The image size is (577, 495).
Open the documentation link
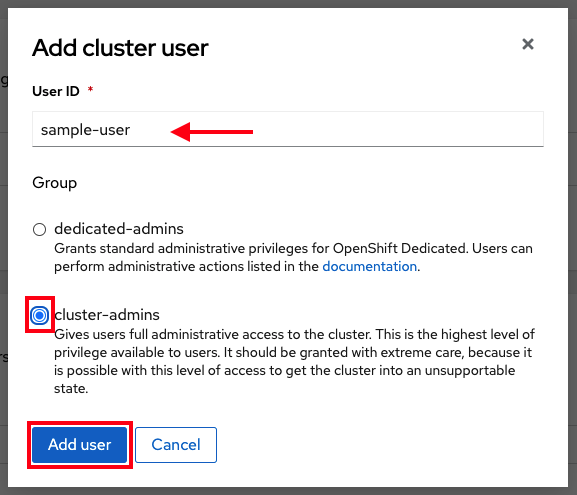click(369, 266)
